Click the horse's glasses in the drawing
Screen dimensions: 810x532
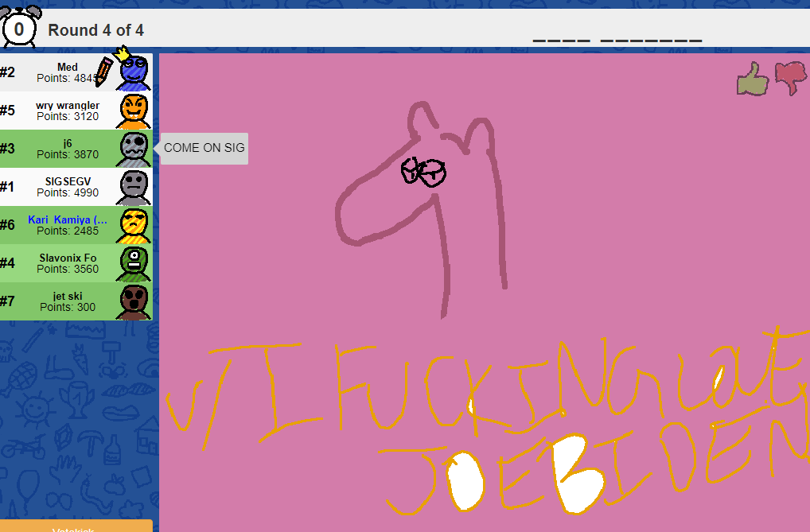tap(423, 171)
